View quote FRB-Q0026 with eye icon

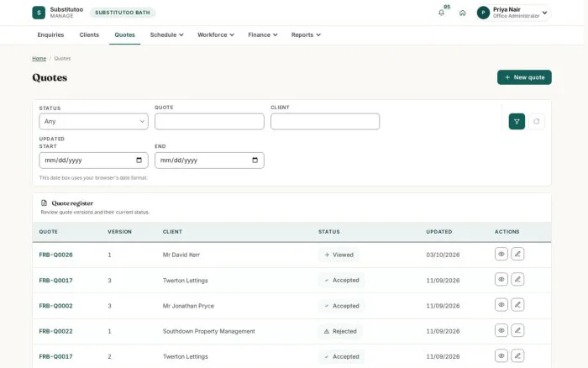coord(501,254)
